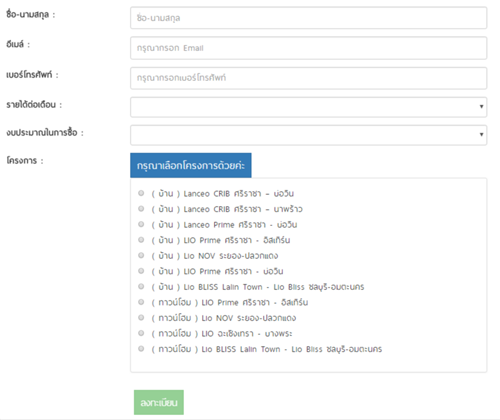Select ทาวน์โฮม Lio BLISS Lalin Town radio

click(141, 349)
